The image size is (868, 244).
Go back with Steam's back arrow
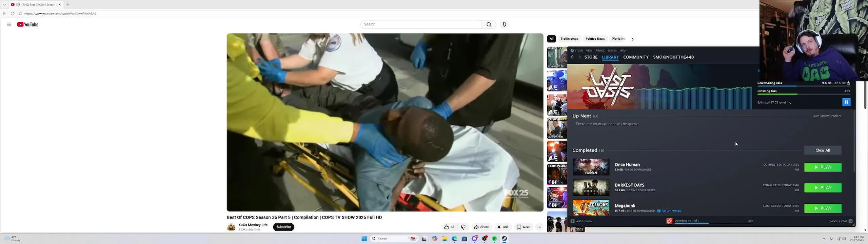click(x=572, y=57)
